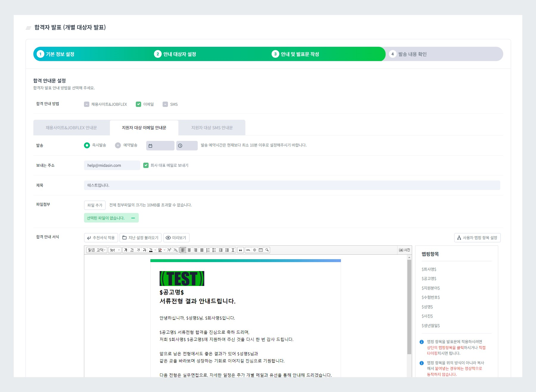Open the 채용사이트&JOBFLEX 안내문 tab
This screenshot has height=392, width=536.
coord(71,127)
